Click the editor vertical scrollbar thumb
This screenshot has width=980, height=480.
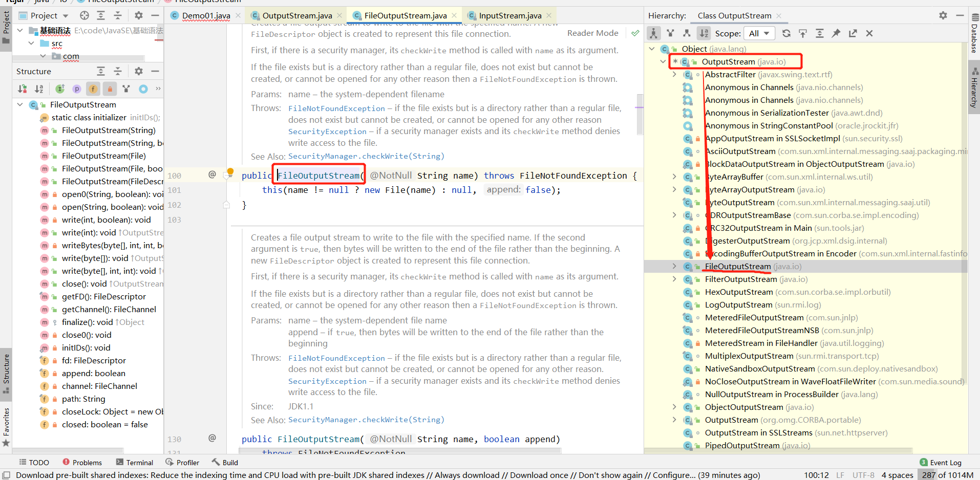coord(640,114)
